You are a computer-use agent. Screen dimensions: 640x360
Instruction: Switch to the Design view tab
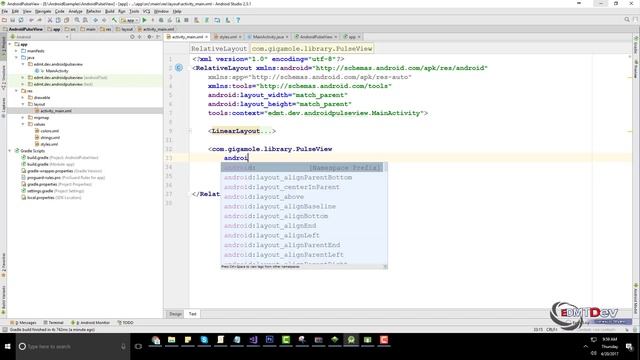(175, 314)
